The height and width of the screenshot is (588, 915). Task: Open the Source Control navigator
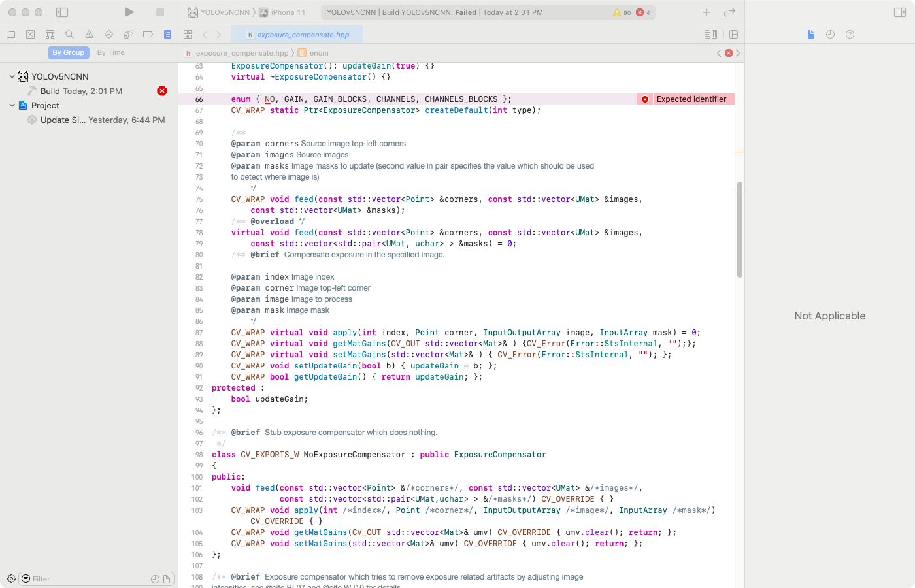tap(31, 35)
